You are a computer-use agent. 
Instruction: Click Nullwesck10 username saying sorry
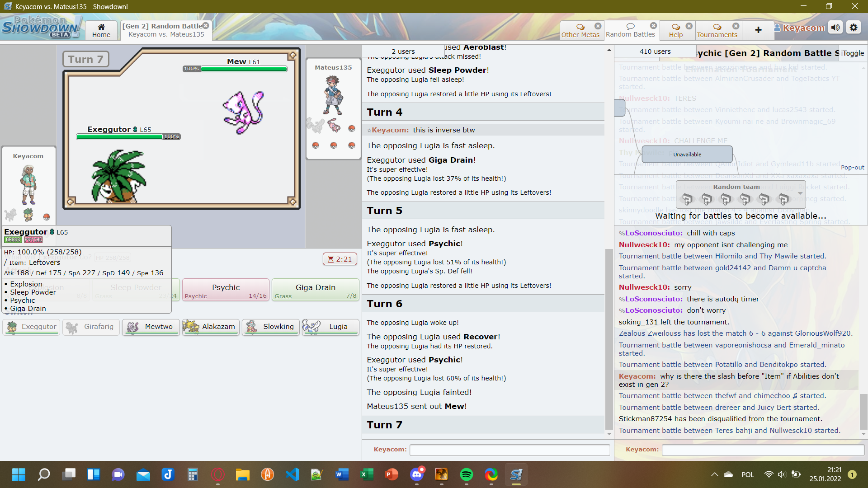point(644,287)
